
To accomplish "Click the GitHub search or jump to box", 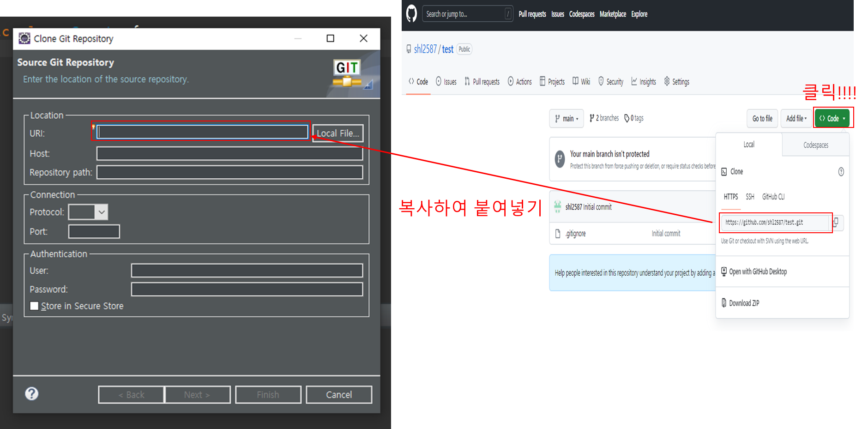I will tap(467, 14).
